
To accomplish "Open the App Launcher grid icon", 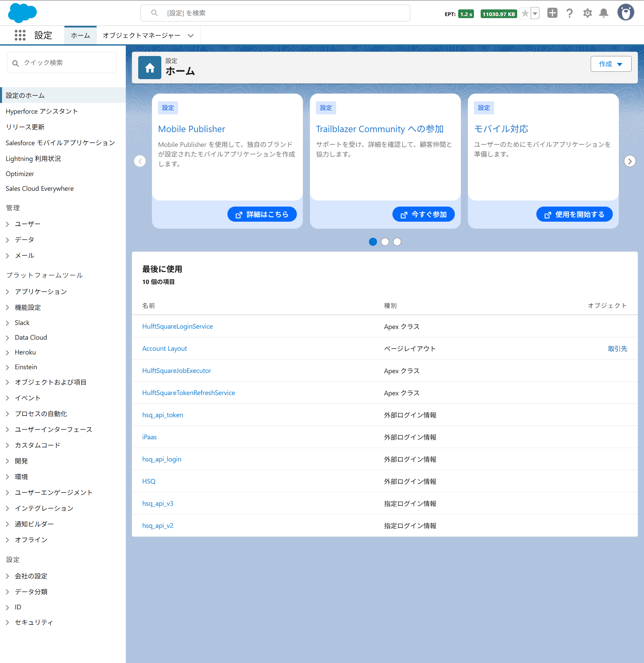I will (x=20, y=35).
